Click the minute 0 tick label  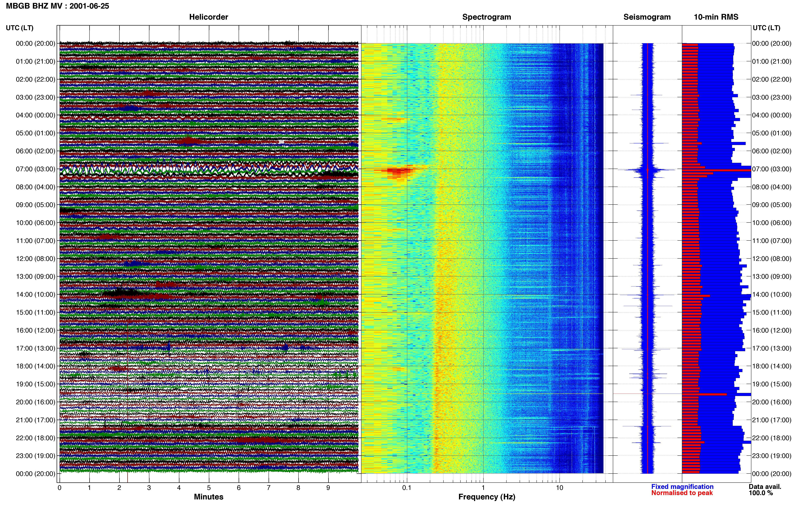59,487
